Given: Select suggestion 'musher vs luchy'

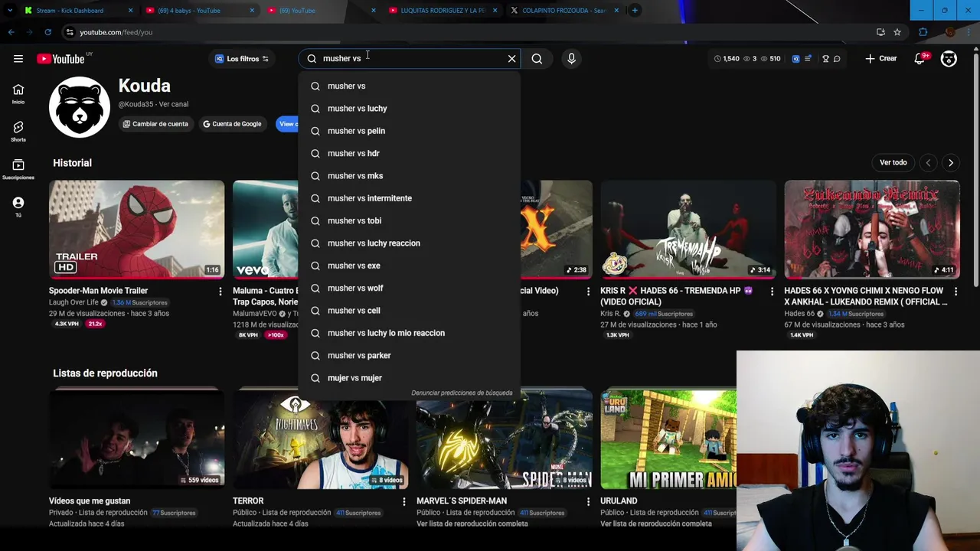Looking at the screenshot, I should tap(409, 108).
